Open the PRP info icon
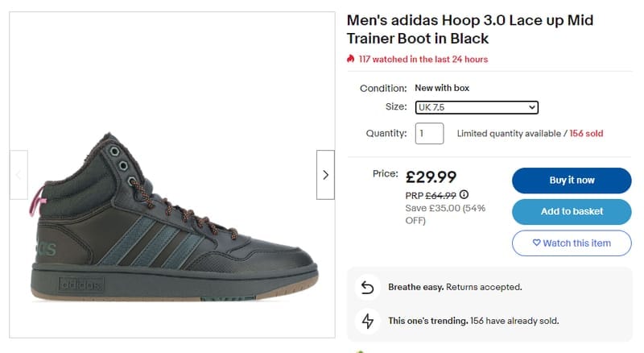 [464, 194]
